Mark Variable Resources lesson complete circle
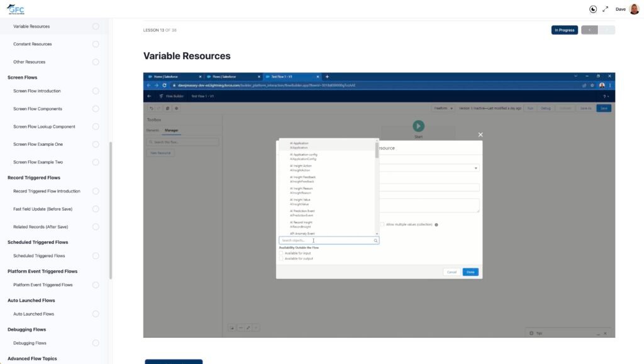Viewport: 644px width, 364px height. pyautogui.click(x=96, y=26)
